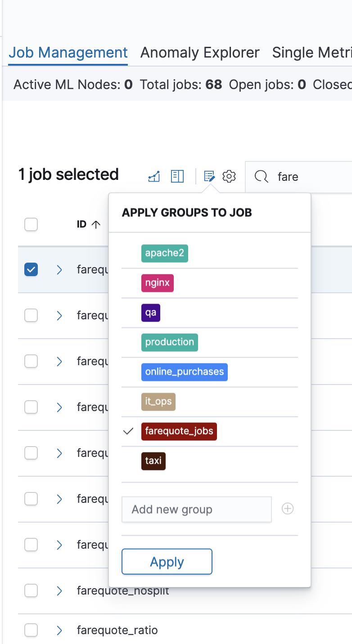Select the online_purchases group badge

tap(184, 372)
